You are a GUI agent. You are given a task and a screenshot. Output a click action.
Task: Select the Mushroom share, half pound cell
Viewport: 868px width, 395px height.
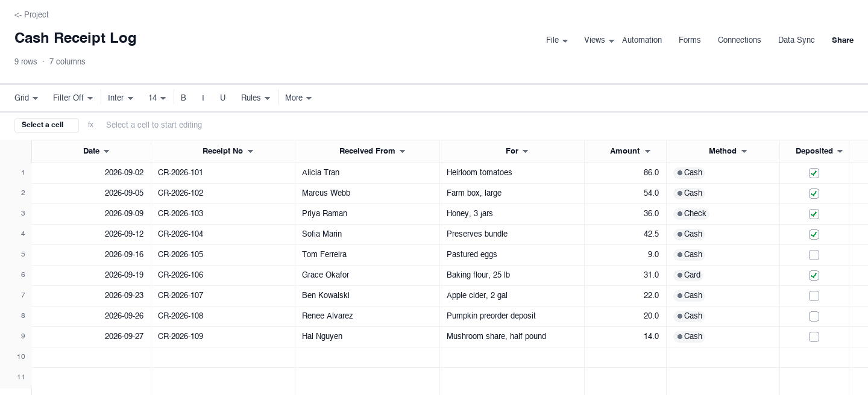[x=512, y=337]
